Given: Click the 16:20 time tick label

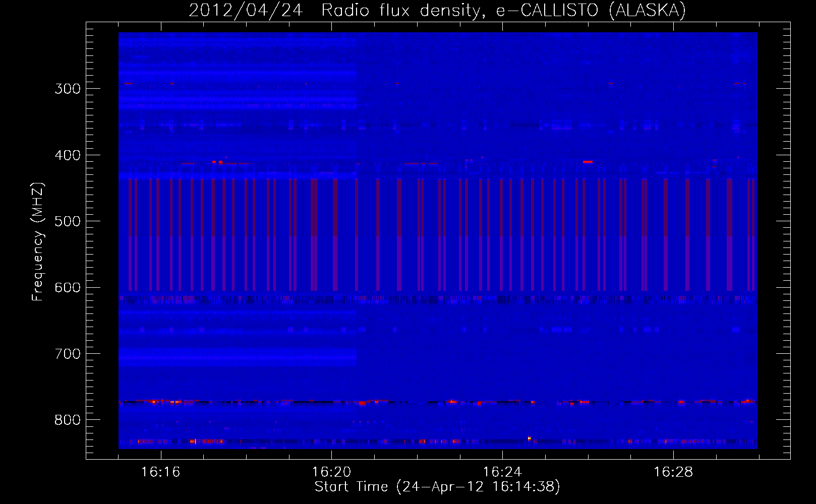Looking at the screenshot, I should pyautogui.click(x=331, y=472).
